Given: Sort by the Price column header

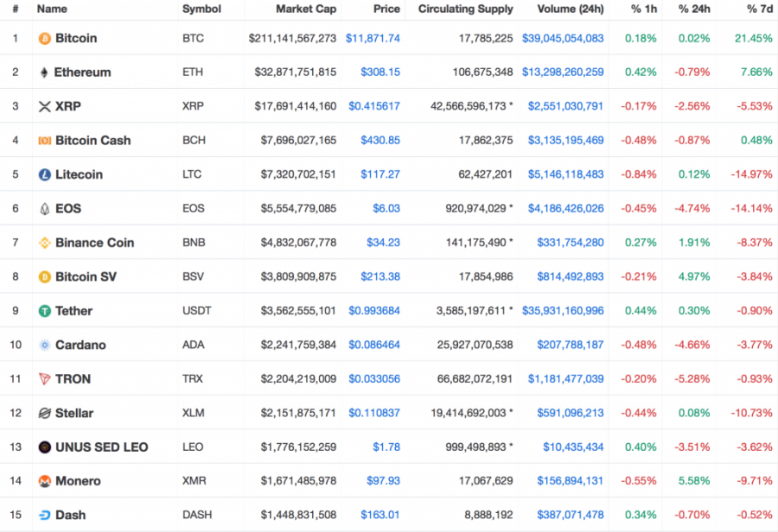Looking at the screenshot, I should pos(386,9).
